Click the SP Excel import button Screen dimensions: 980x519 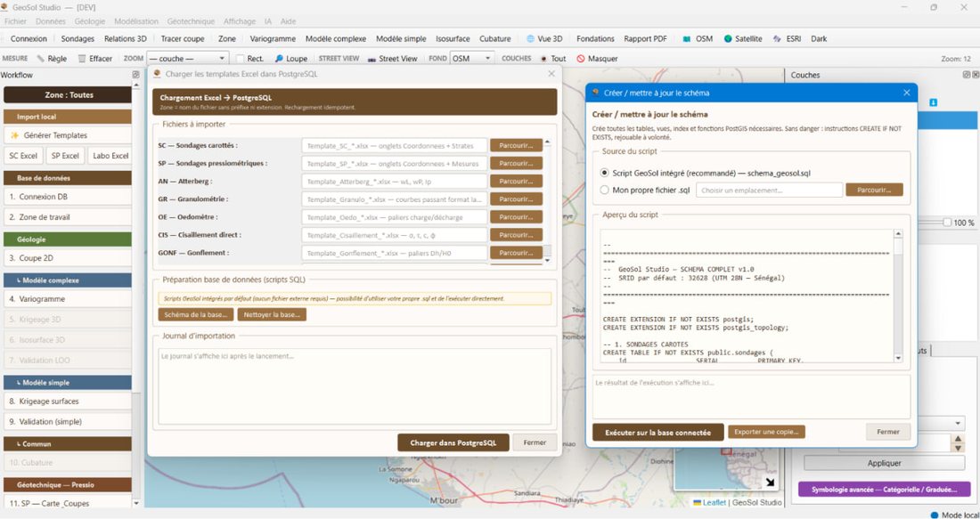coord(65,156)
